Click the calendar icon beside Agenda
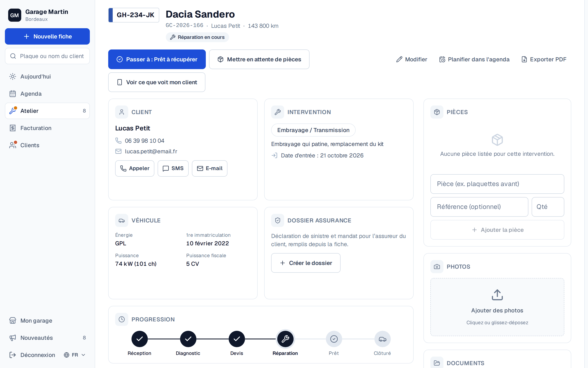 pos(13,94)
